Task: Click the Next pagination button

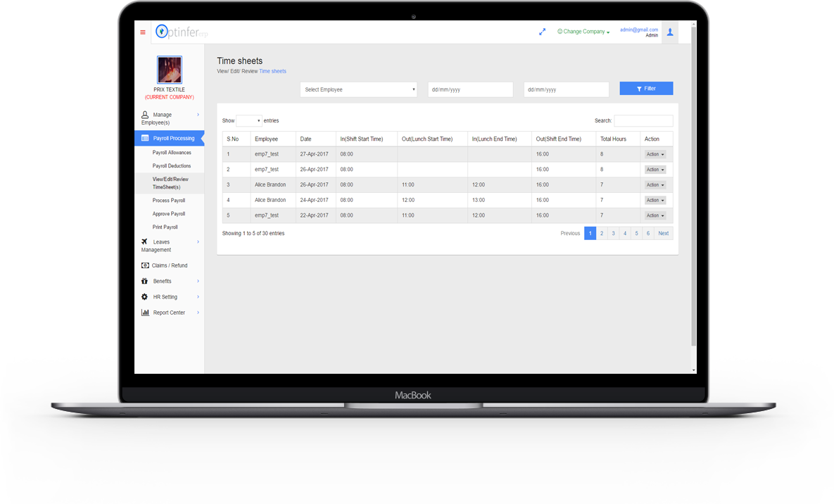Action: [663, 233]
